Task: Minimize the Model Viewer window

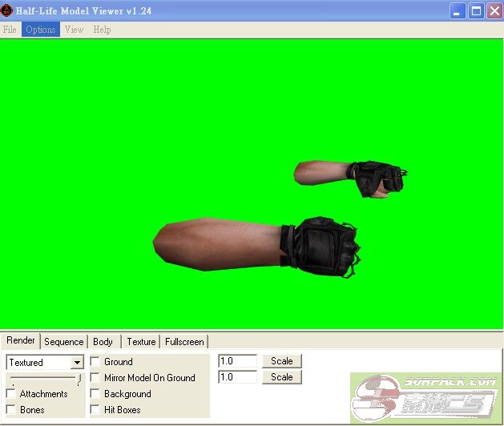Action: (458, 11)
